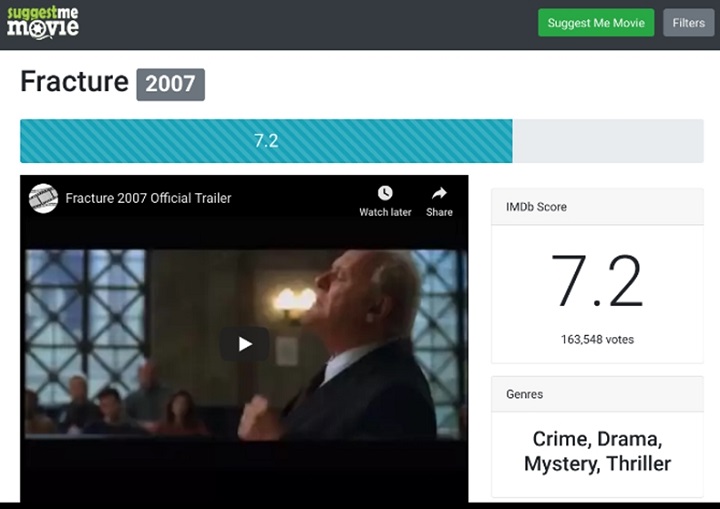Click the striped 7.2 rating bar
The width and height of the screenshot is (720, 509).
point(266,141)
